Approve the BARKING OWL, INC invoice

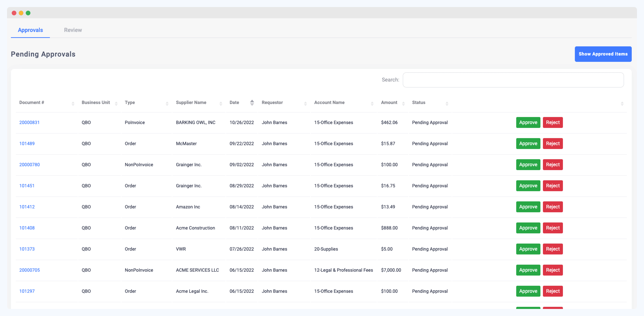[528, 123]
